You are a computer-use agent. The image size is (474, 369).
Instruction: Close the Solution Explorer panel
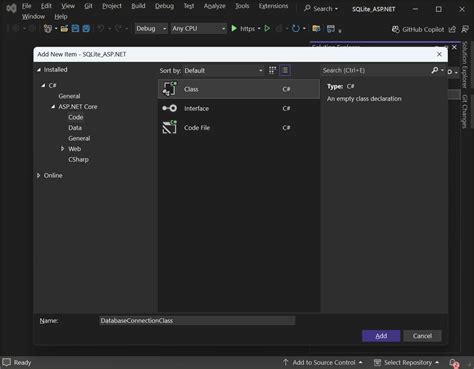pyautogui.click(x=454, y=47)
